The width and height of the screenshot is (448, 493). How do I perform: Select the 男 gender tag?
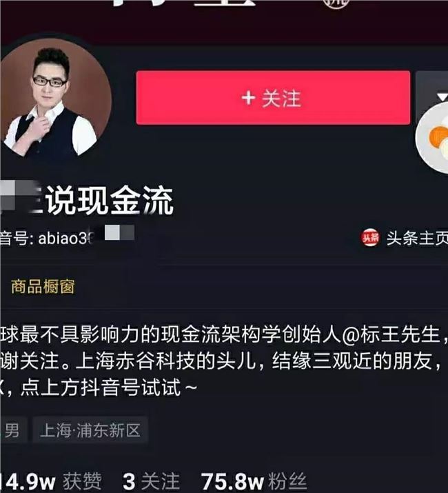click(x=12, y=430)
